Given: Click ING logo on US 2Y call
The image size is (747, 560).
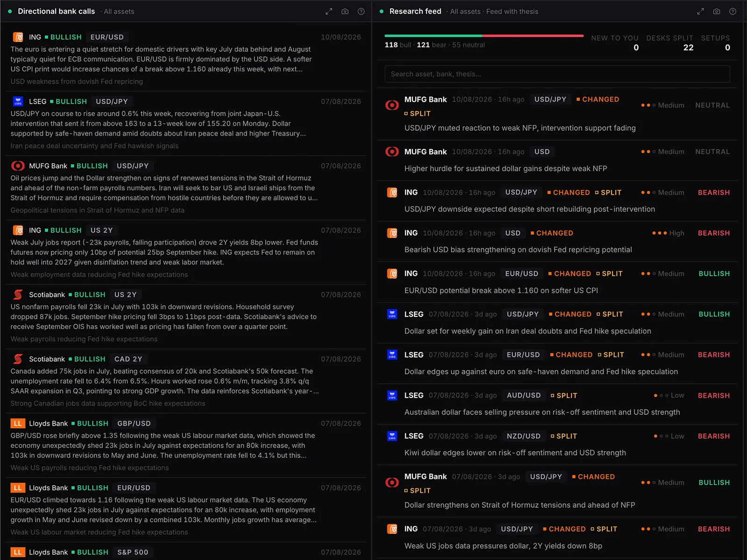Looking at the screenshot, I should coord(18,230).
